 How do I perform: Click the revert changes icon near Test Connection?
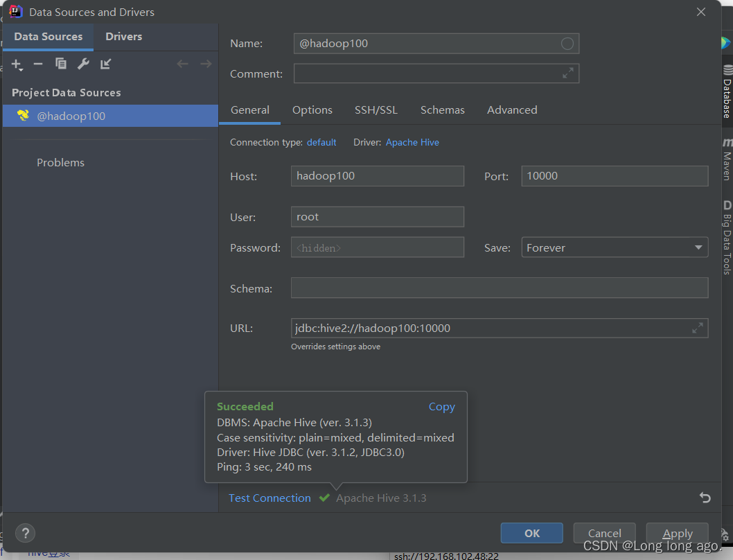[x=705, y=498]
